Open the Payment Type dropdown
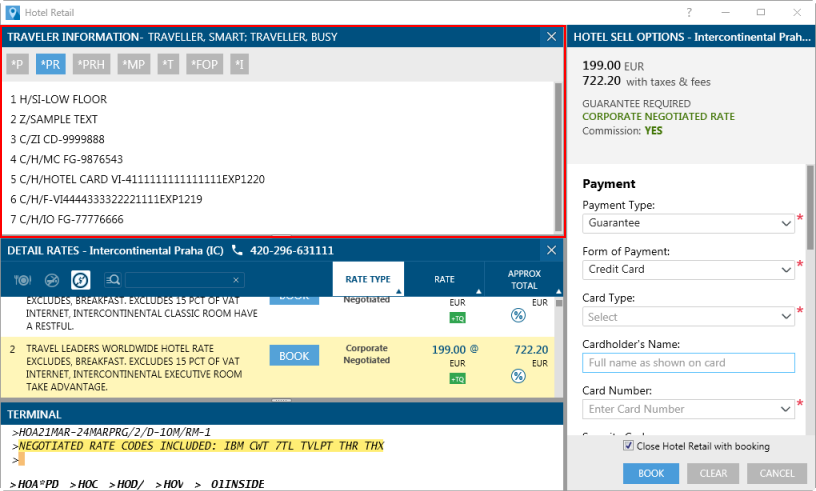Viewport: 816px width, 491px height. point(688,223)
